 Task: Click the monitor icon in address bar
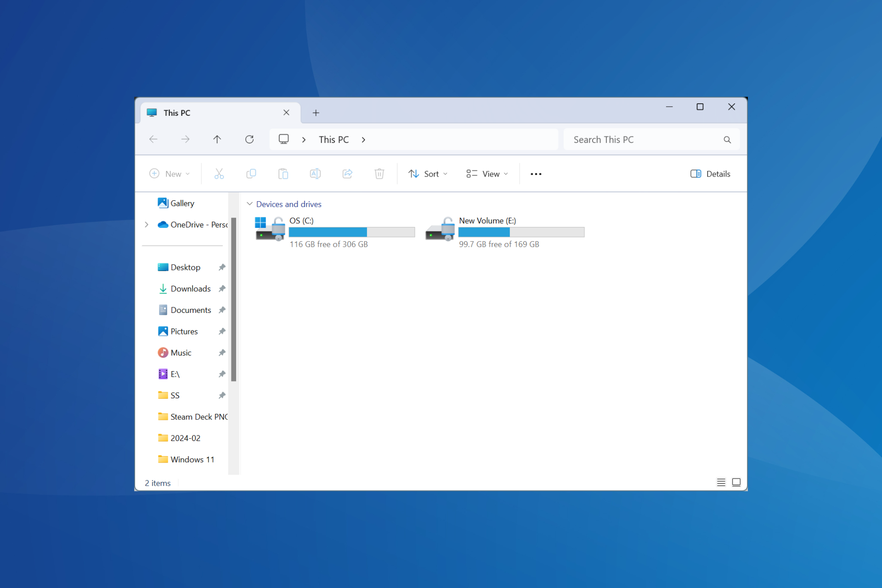coord(284,139)
